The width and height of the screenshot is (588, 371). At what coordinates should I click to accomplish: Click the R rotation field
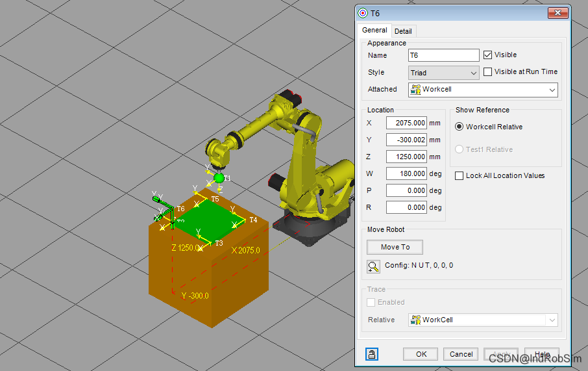tap(406, 207)
